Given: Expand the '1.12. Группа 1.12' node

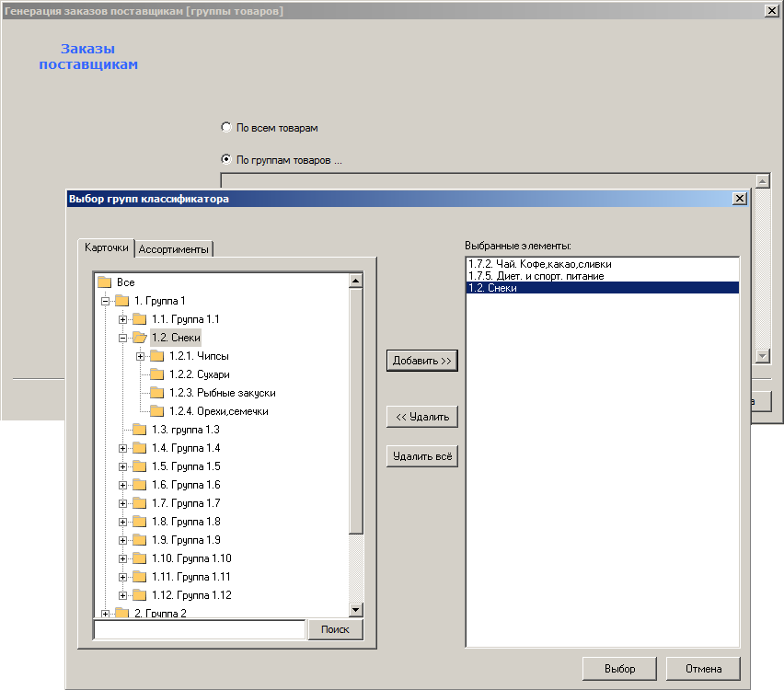Looking at the screenshot, I should (122, 595).
